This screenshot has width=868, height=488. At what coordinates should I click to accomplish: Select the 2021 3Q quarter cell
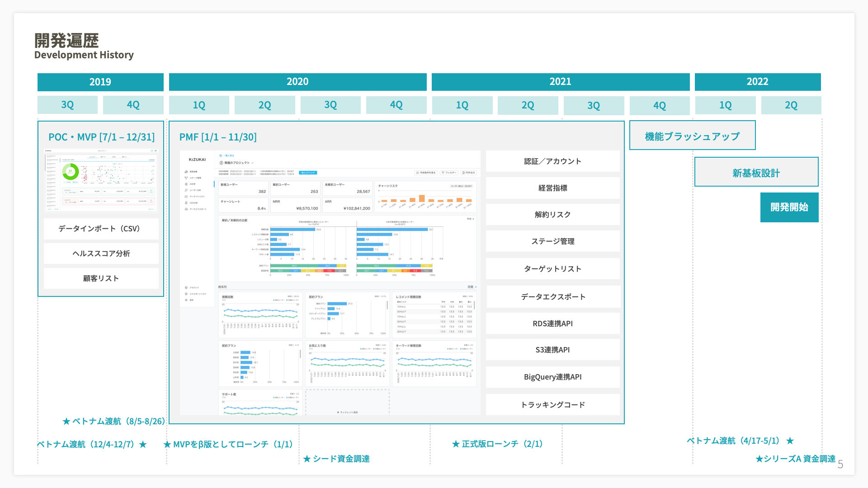click(594, 105)
